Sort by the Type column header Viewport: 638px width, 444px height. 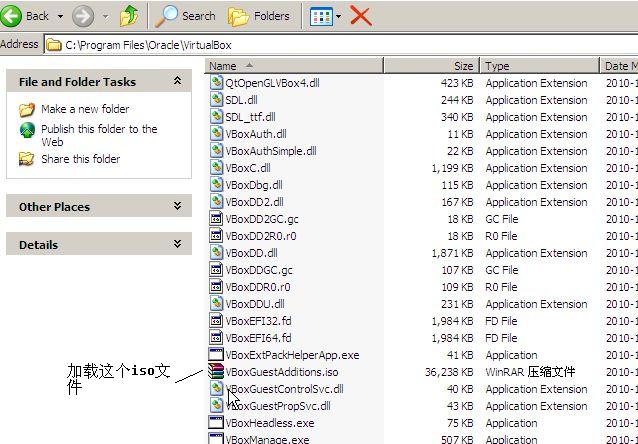[540, 66]
